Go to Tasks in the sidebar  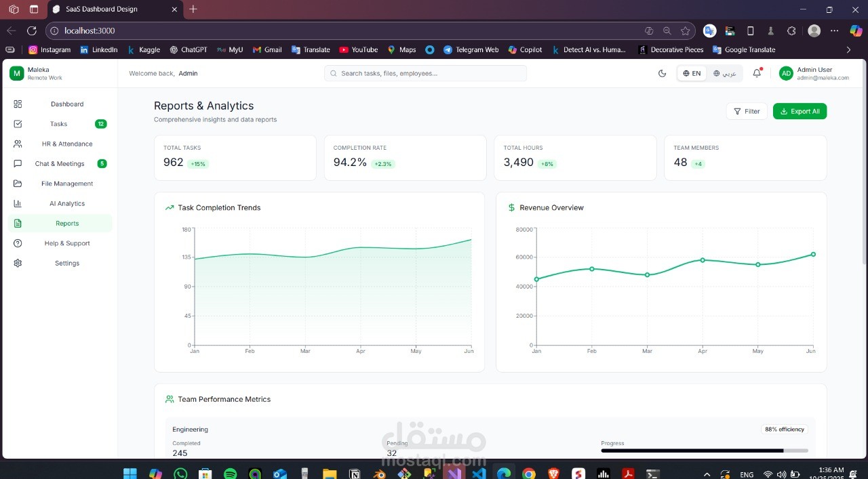pos(60,124)
